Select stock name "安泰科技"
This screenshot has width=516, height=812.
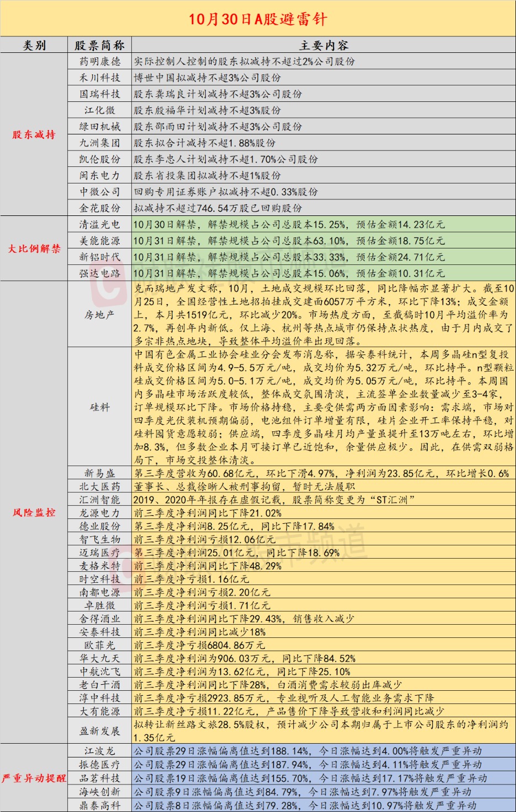pos(100,632)
